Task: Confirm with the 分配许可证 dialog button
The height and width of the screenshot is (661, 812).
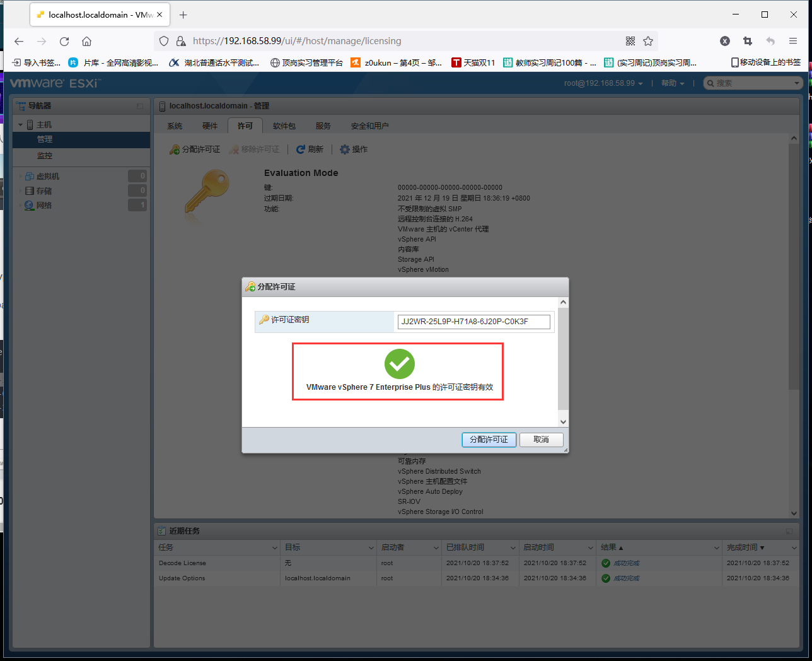Action: [489, 440]
